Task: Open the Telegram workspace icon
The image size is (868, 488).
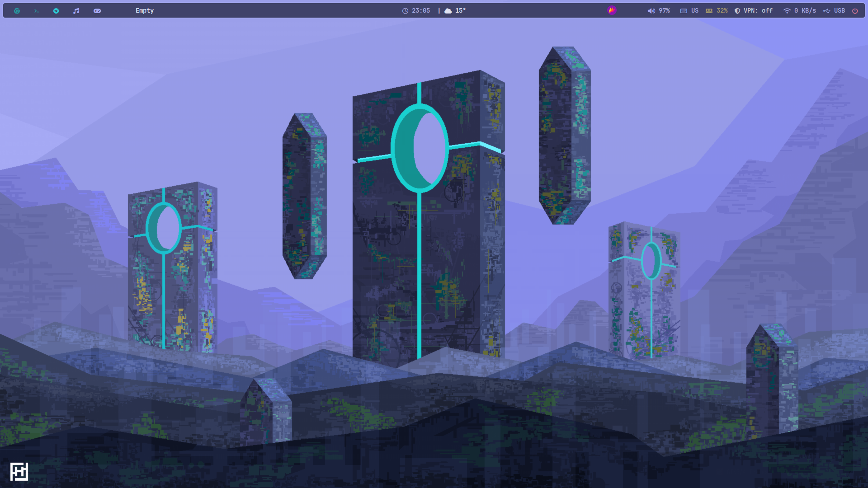Action: (56, 11)
